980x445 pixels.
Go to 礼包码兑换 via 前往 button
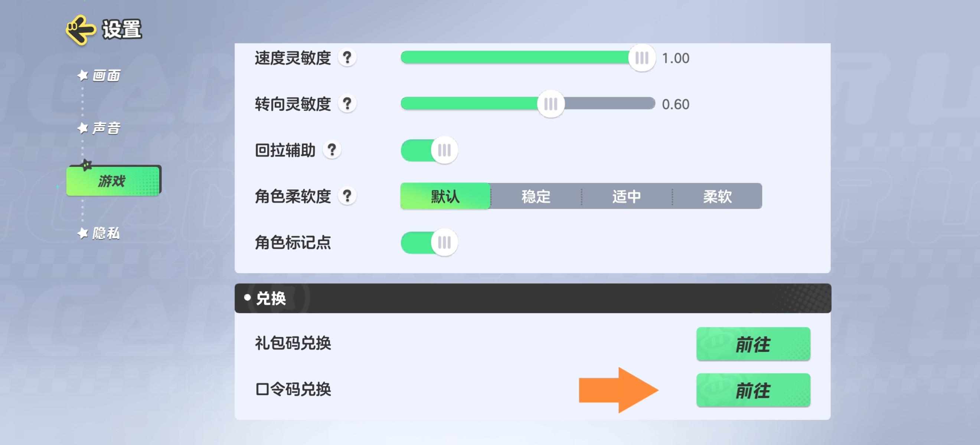coord(753,344)
